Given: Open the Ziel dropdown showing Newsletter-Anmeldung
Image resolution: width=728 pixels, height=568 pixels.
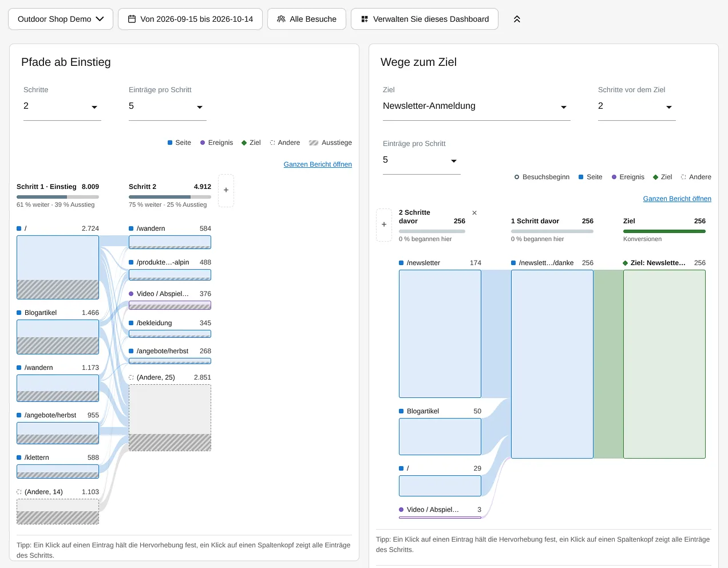Looking at the screenshot, I should pyautogui.click(x=477, y=107).
